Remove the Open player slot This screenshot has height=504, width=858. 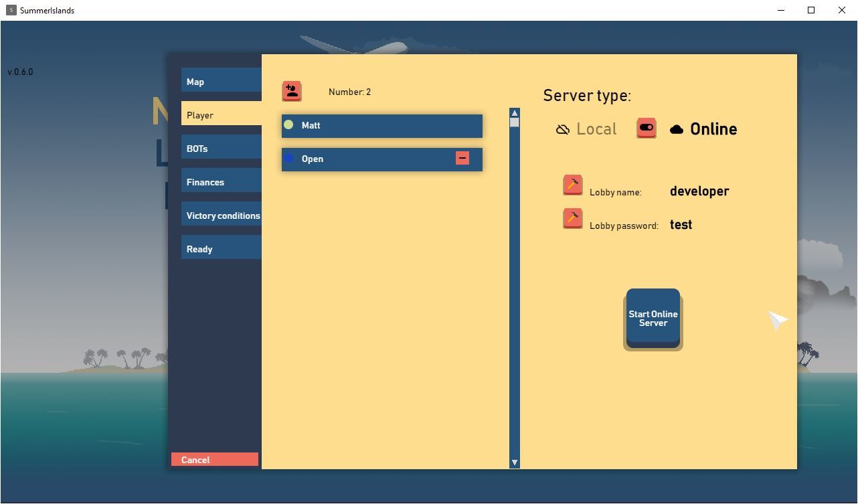(462, 158)
